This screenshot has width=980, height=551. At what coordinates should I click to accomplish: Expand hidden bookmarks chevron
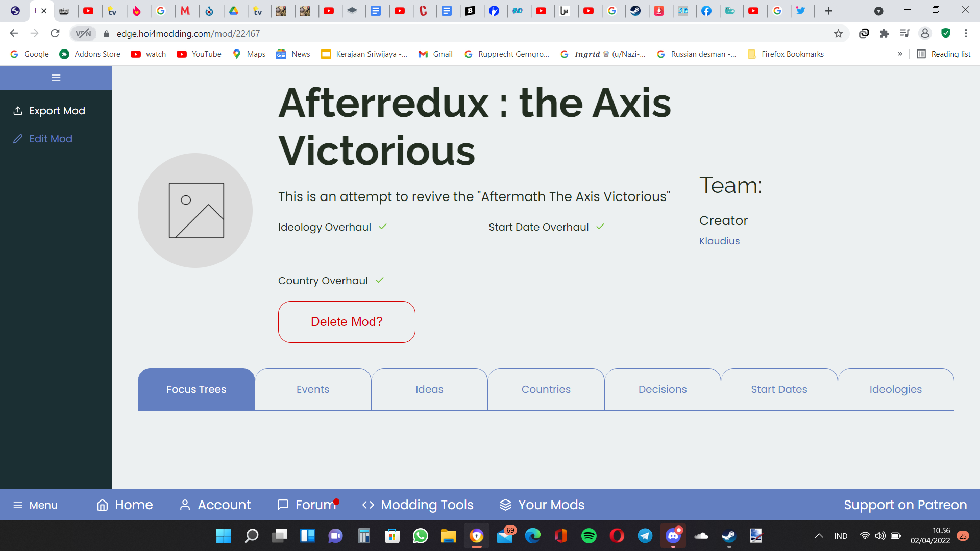pyautogui.click(x=900, y=54)
